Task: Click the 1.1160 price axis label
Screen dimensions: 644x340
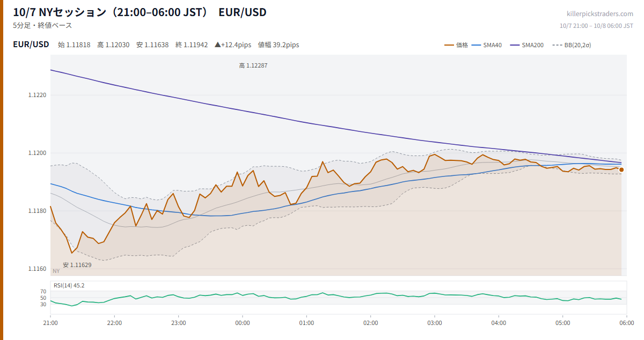Action: point(38,269)
